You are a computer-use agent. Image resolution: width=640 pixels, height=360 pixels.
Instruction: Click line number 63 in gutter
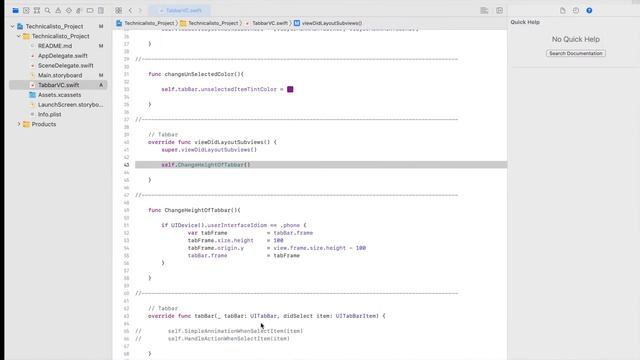pos(127,316)
